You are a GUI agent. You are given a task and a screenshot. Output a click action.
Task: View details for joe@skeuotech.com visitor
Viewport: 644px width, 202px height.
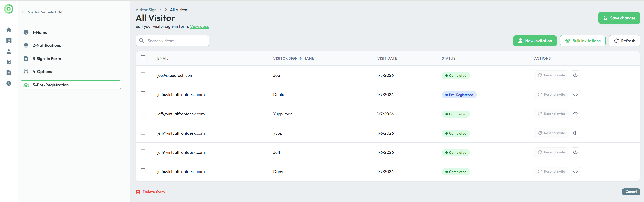575,75
